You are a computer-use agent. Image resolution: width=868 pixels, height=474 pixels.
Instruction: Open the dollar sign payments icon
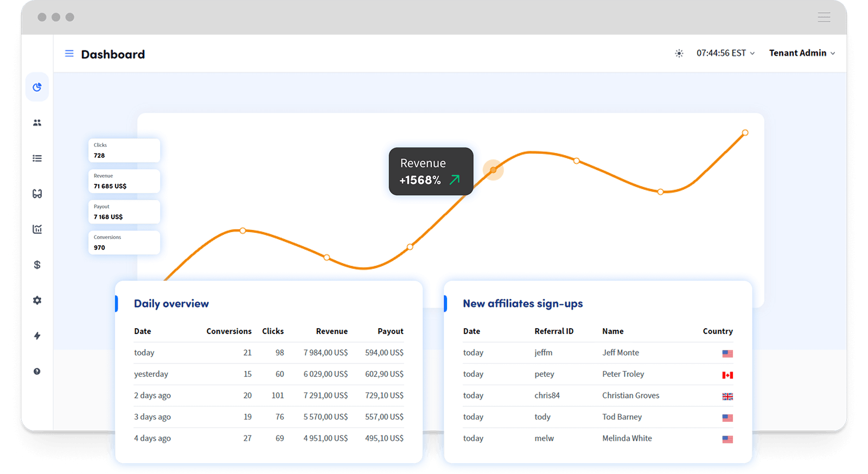tap(37, 265)
